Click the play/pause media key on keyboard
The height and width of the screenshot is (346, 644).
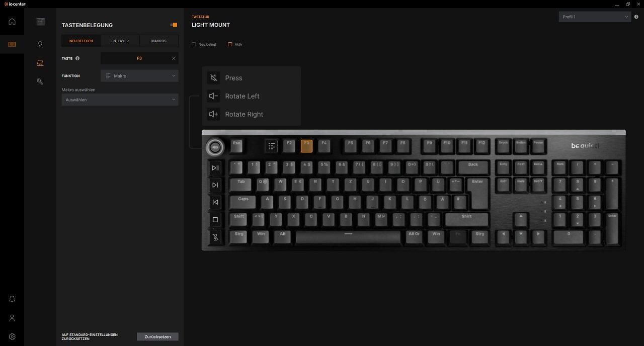click(x=215, y=167)
